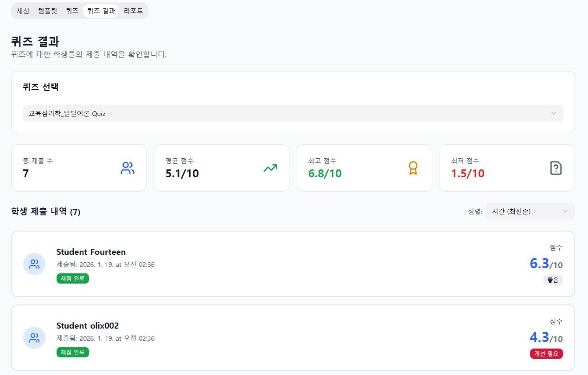The image size is (588, 375).
Task: Select the 퀴즈 결과 tab
Action: (101, 11)
